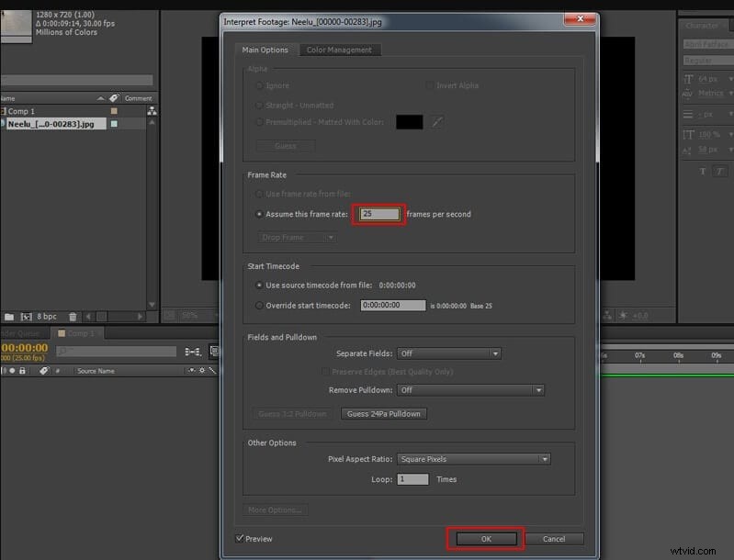Switch to the Comp 1 timeline tab
Viewport: 734px width, 560px height.
[x=77, y=333]
